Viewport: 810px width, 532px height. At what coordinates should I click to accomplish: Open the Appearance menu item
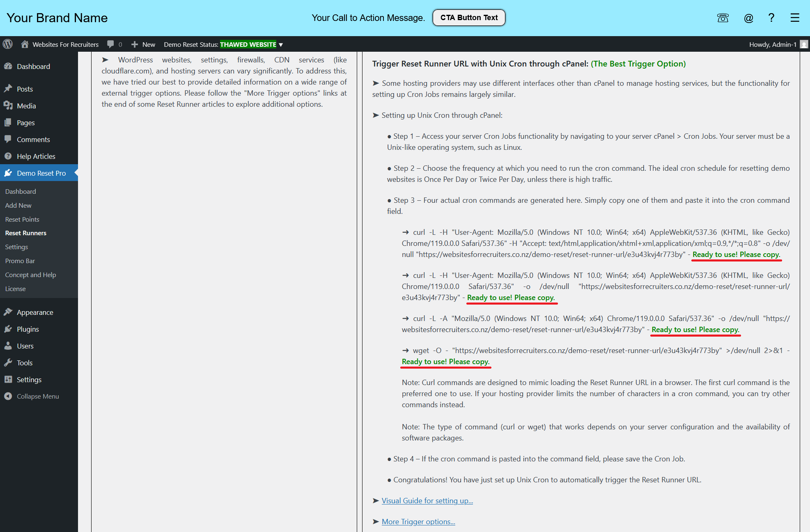tap(35, 312)
